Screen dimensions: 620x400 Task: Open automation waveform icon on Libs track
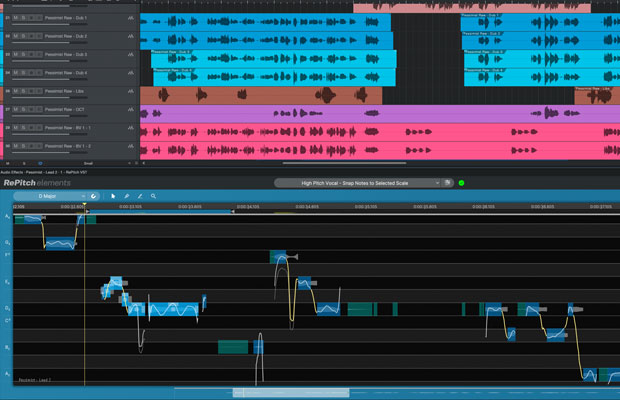click(x=132, y=92)
